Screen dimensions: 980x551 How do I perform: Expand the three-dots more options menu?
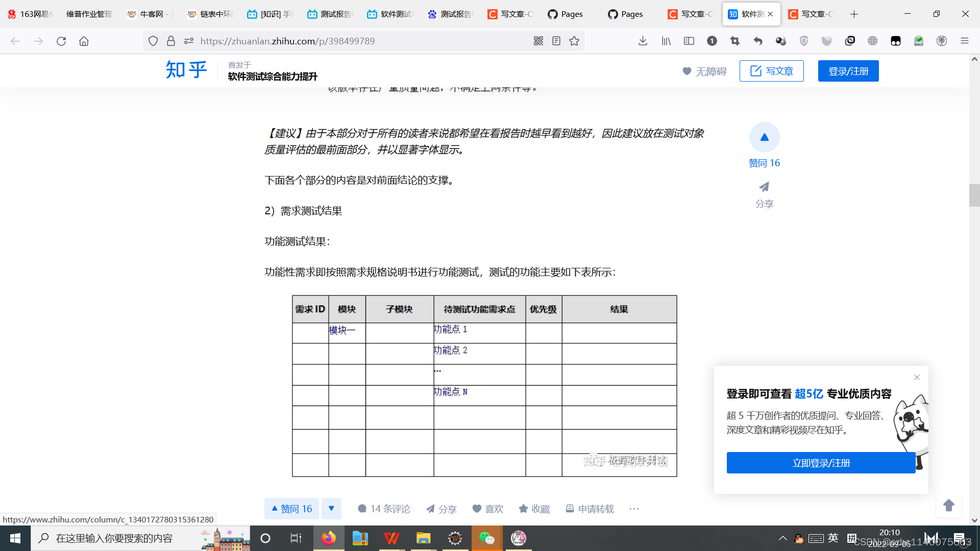pos(634,509)
